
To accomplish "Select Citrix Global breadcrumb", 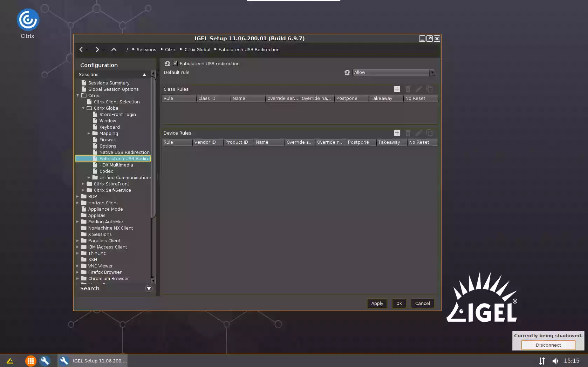I will tap(197, 49).
